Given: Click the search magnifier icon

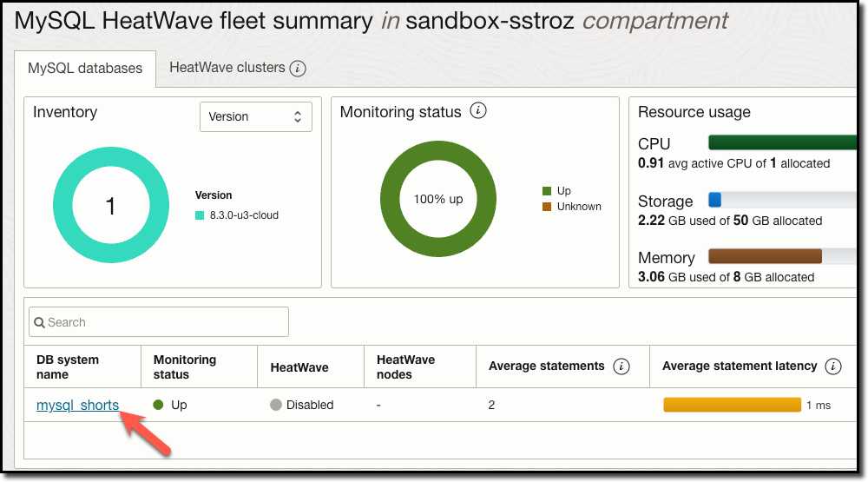Looking at the screenshot, I should pyautogui.click(x=39, y=322).
